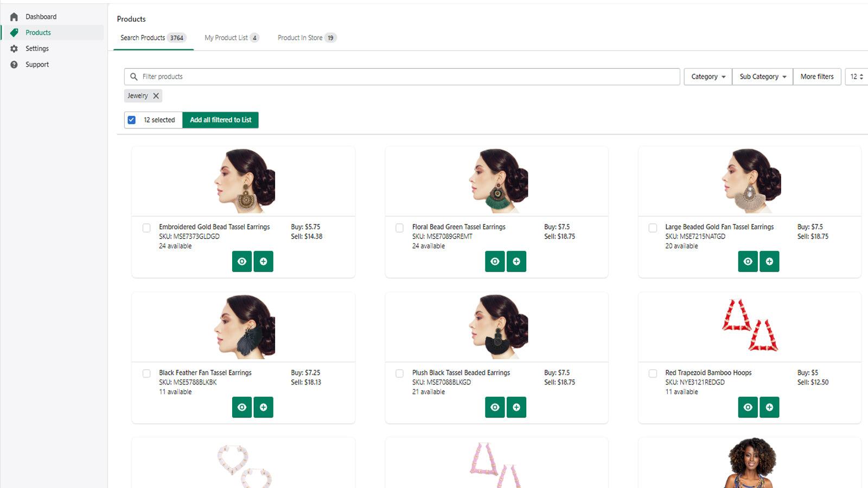Change the products per page selector
The width and height of the screenshot is (868, 488).
click(856, 76)
